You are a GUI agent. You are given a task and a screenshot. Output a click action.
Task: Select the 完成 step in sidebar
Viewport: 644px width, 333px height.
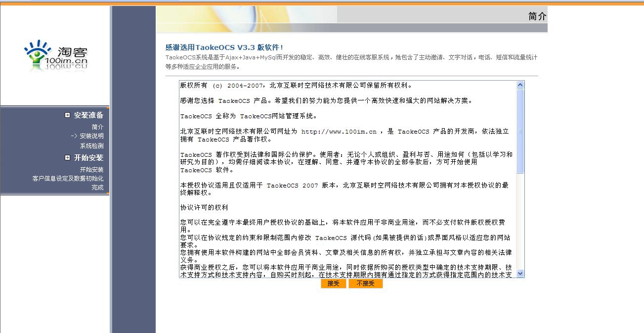[x=97, y=188]
